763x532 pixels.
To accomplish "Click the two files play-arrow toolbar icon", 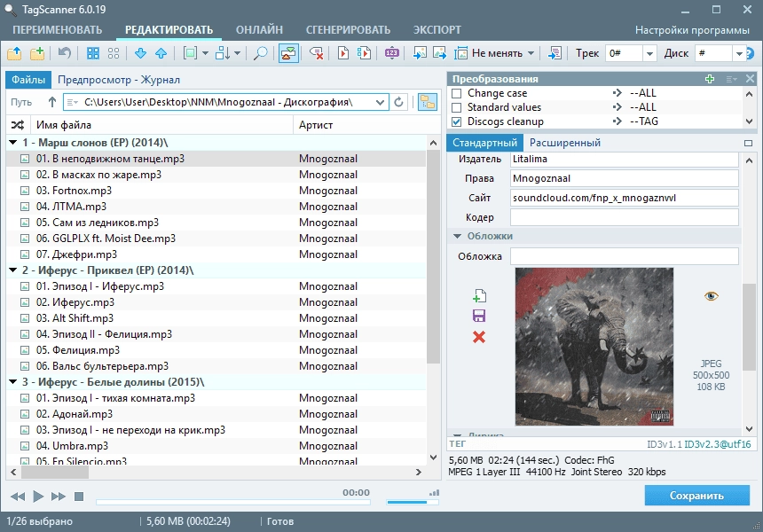I will click(x=364, y=53).
